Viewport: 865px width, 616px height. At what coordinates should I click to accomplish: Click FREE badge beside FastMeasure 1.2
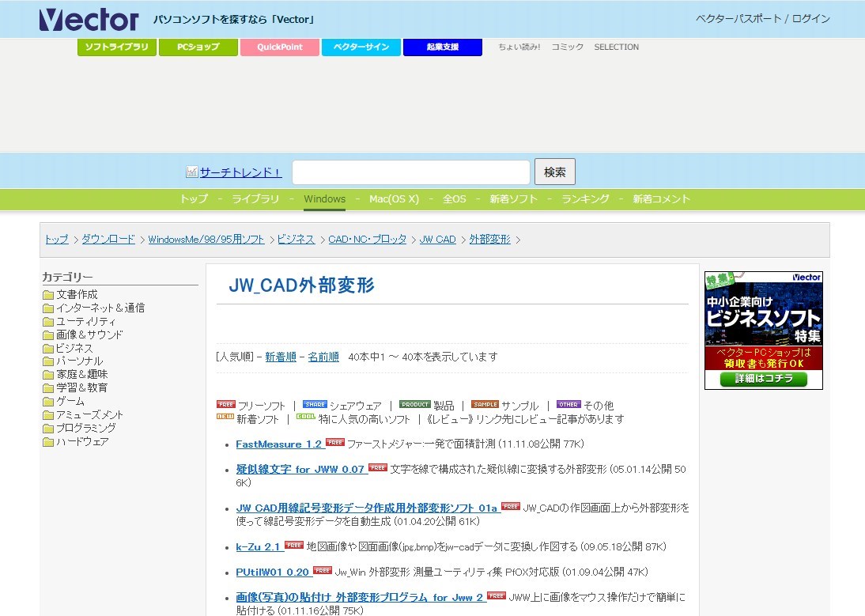pyautogui.click(x=335, y=442)
